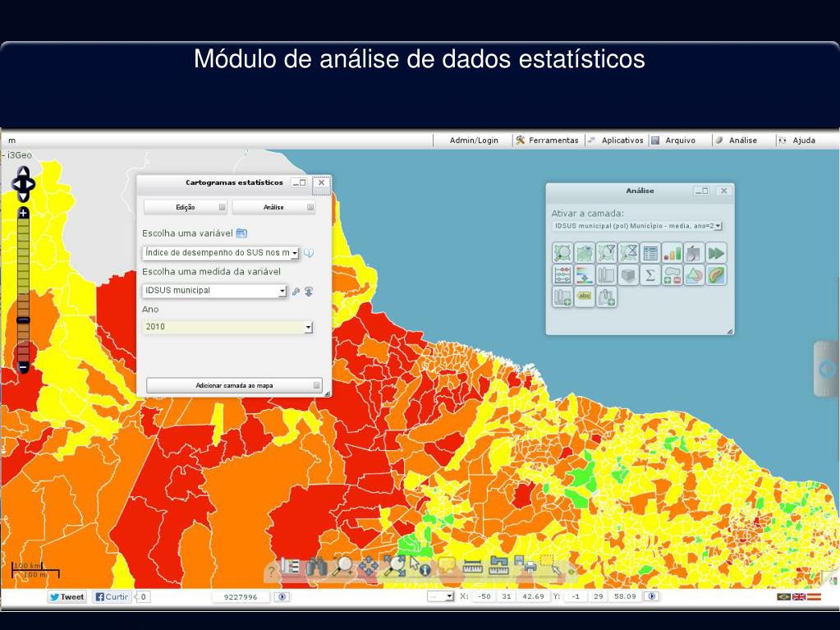Click the scale value field 9227996
The height and width of the screenshot is (630, 840).
pos(241,597)
